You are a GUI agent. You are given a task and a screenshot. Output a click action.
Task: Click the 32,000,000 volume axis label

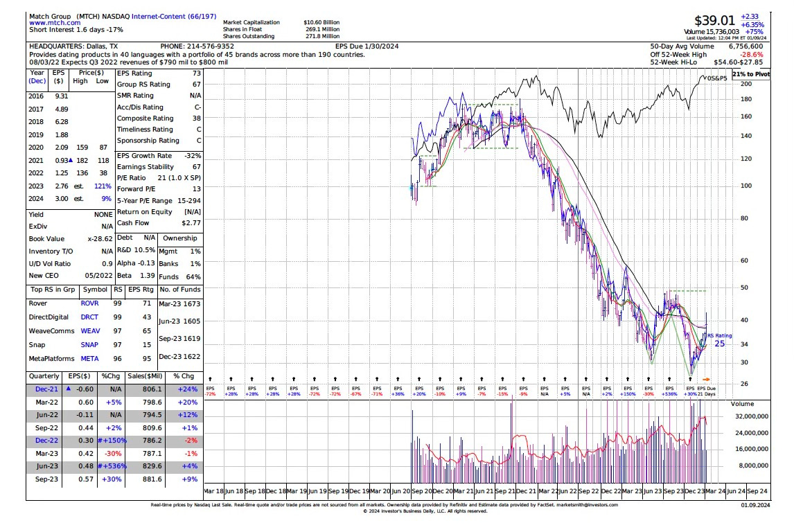point(752,416)
